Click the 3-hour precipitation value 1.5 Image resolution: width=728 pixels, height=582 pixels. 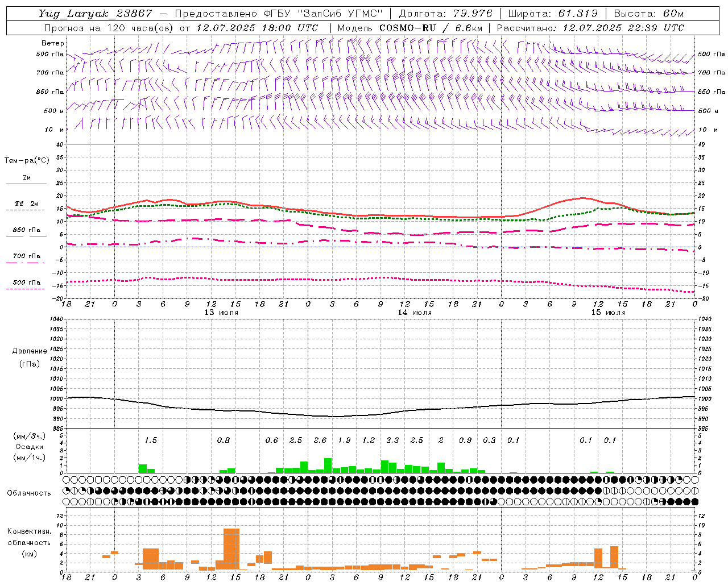tap(150, 440)
